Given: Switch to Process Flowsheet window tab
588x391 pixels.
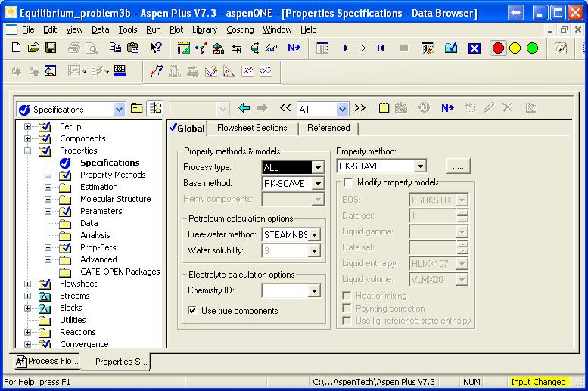Looking at the screenshot, I should (x=48, y=361).
